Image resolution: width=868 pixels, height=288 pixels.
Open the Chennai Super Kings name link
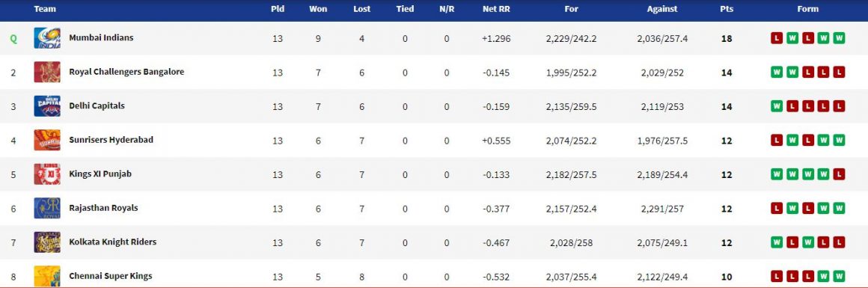[110, 276]
